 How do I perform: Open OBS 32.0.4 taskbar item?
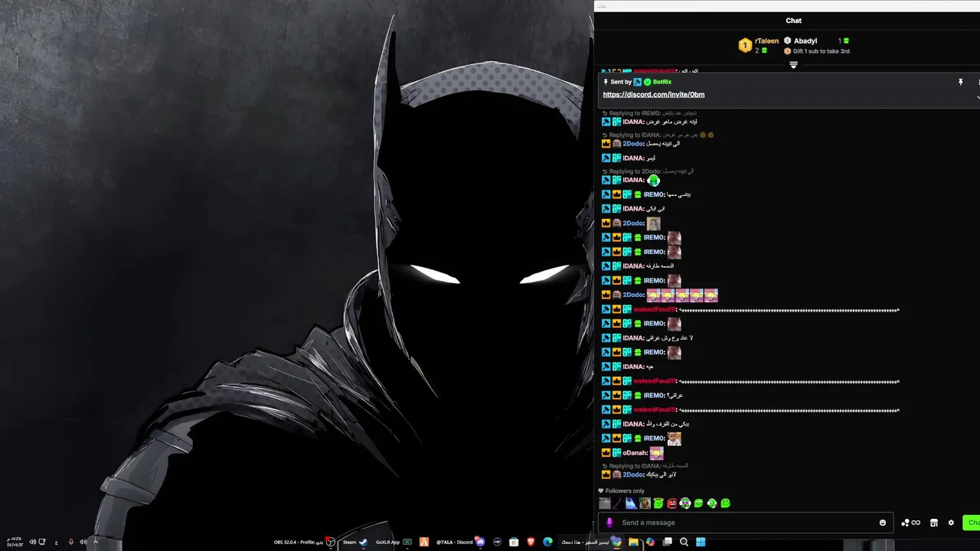304,542
